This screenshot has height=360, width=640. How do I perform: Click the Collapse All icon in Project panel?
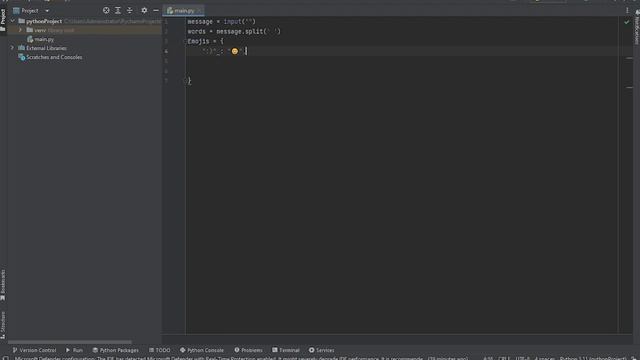129,11
